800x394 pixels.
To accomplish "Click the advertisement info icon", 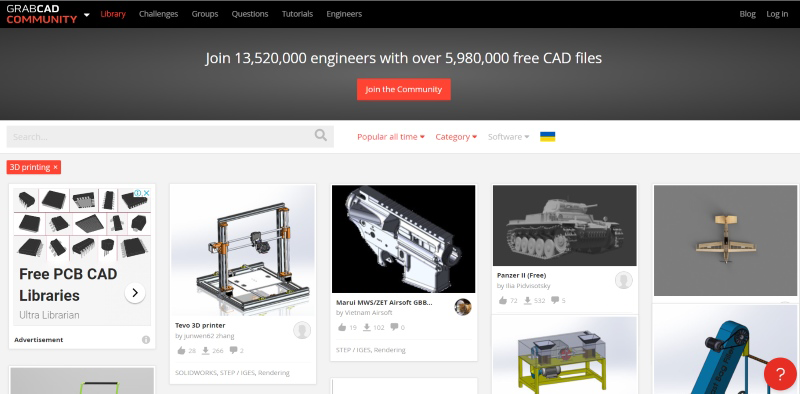I will 146,340.
